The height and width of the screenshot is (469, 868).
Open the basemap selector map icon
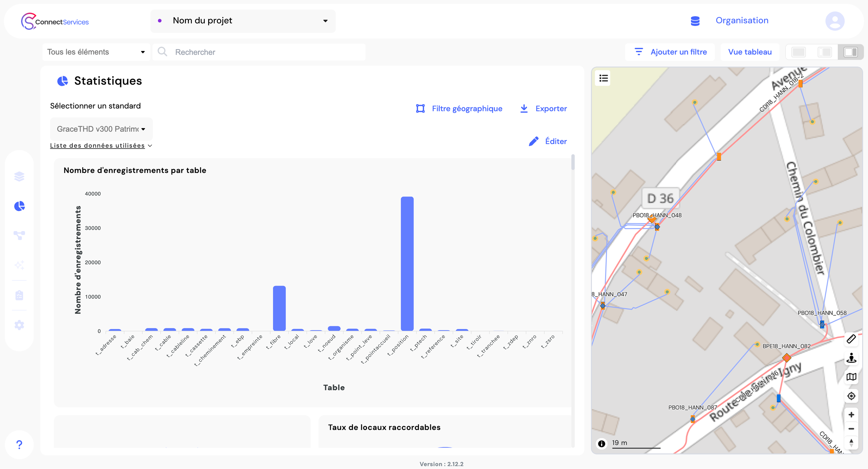(x=851, y=377)
